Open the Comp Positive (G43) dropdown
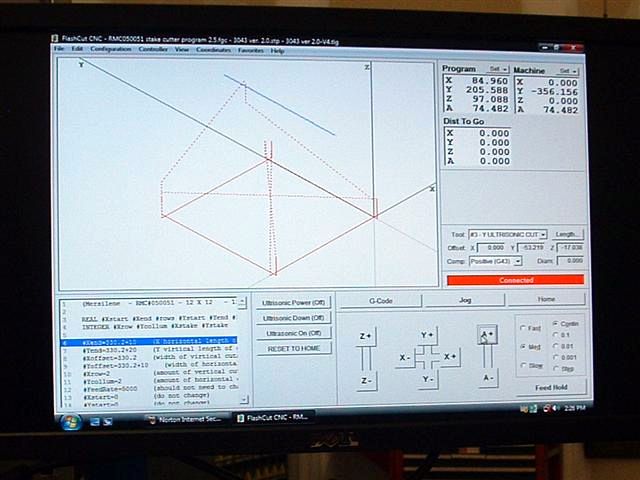This screenshot has width=640, height=480. tap(518, 261)
